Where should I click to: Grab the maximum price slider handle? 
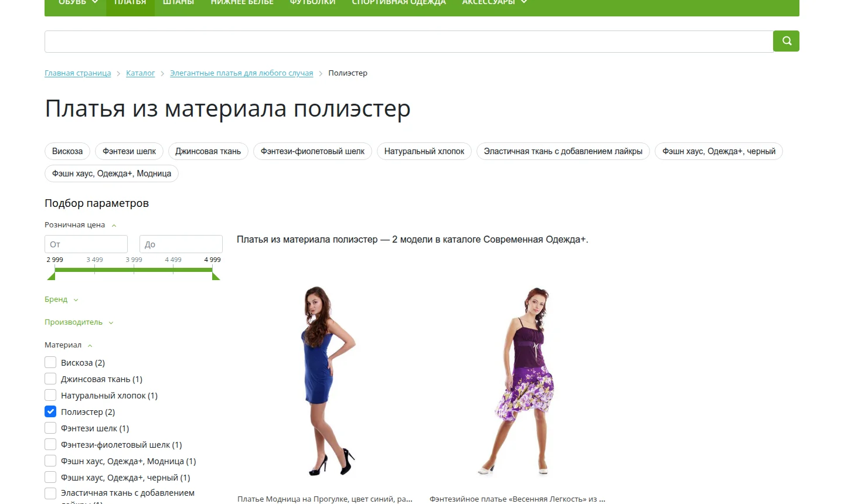point(216,275)
